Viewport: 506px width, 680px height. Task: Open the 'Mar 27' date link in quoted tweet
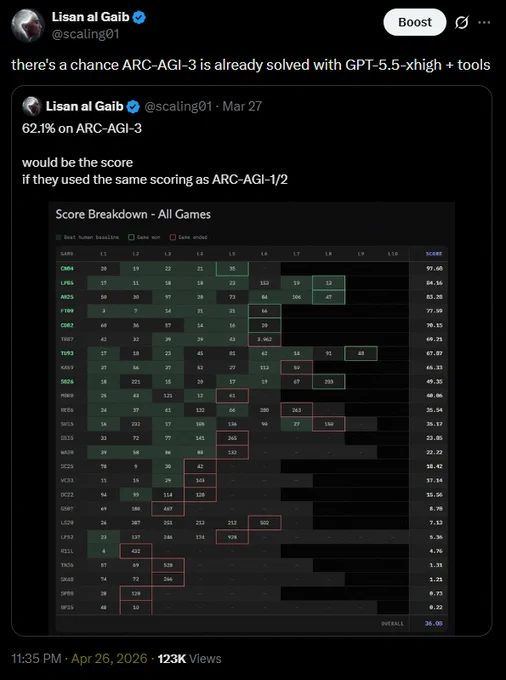242,106
